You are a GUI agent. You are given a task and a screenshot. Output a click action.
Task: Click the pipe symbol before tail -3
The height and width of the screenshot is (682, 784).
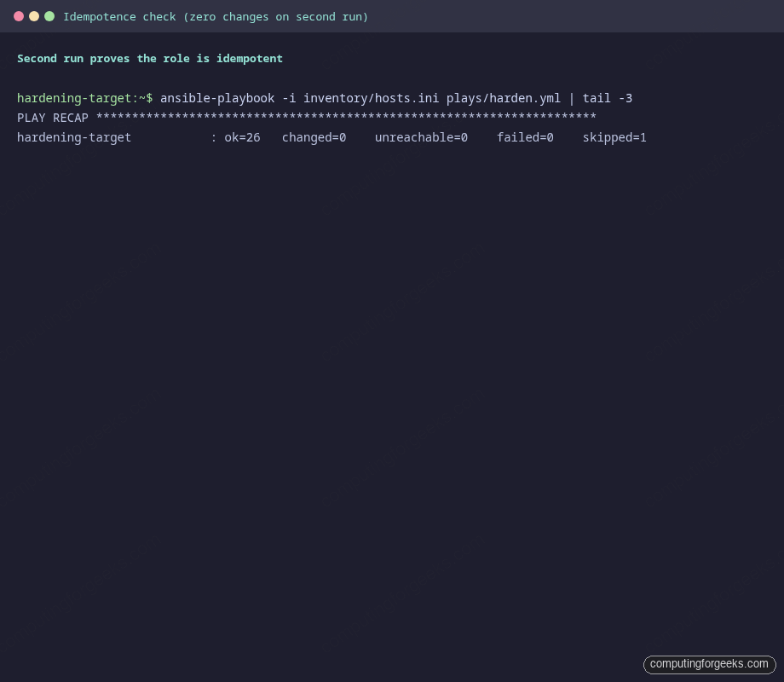[571, 98]
